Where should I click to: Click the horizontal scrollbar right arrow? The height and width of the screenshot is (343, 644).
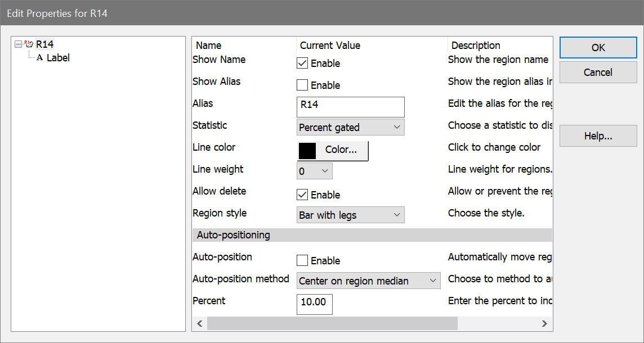click(x=544, y=323)
